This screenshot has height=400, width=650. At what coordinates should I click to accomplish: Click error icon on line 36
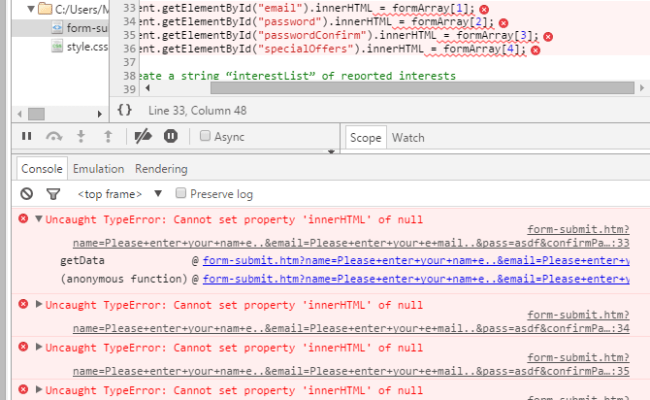coord(536,50)
